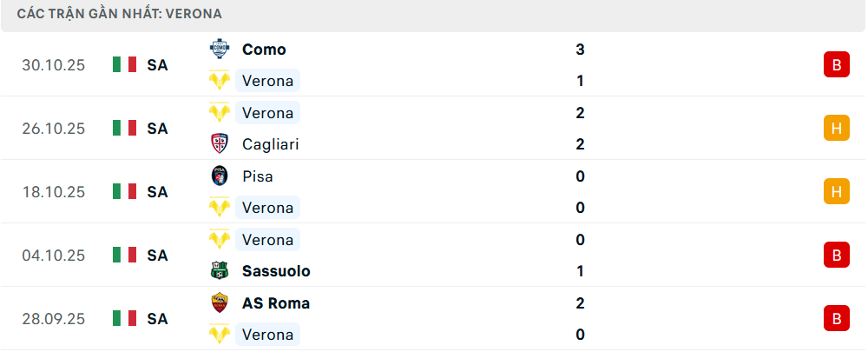Click the 28.09.25 match date
Image resolution: width=868 pixels, height=352 pixels.
(x=54, y=319)
